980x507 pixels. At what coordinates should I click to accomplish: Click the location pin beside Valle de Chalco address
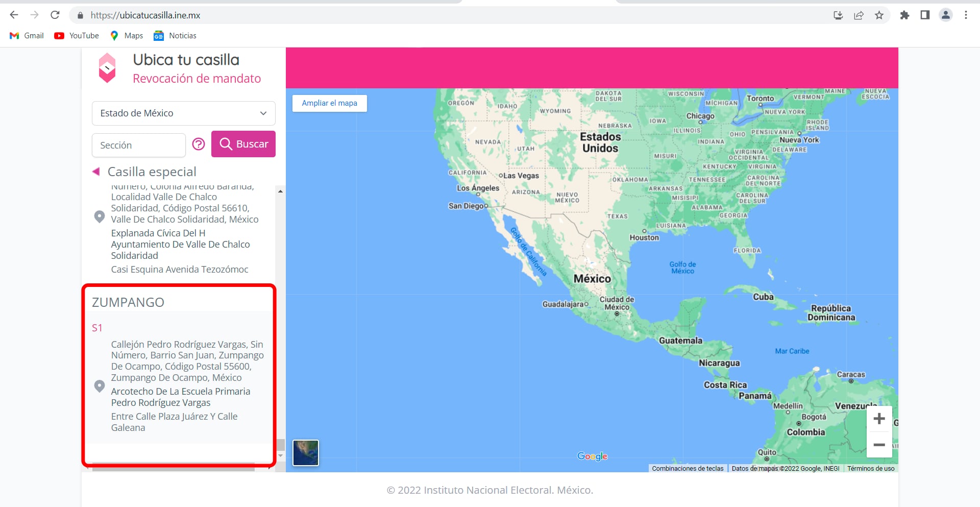100,216
